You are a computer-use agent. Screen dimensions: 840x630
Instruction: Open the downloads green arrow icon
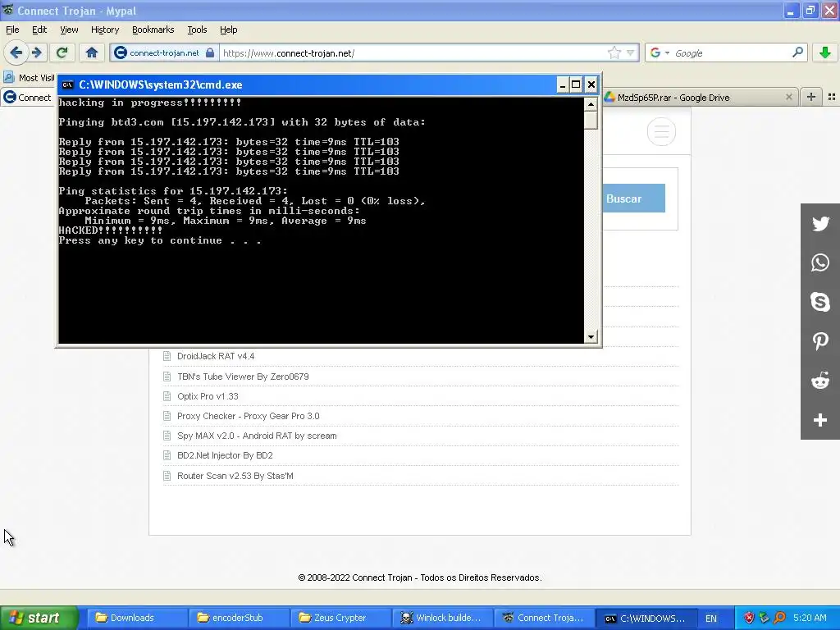[x=825, y=52]
